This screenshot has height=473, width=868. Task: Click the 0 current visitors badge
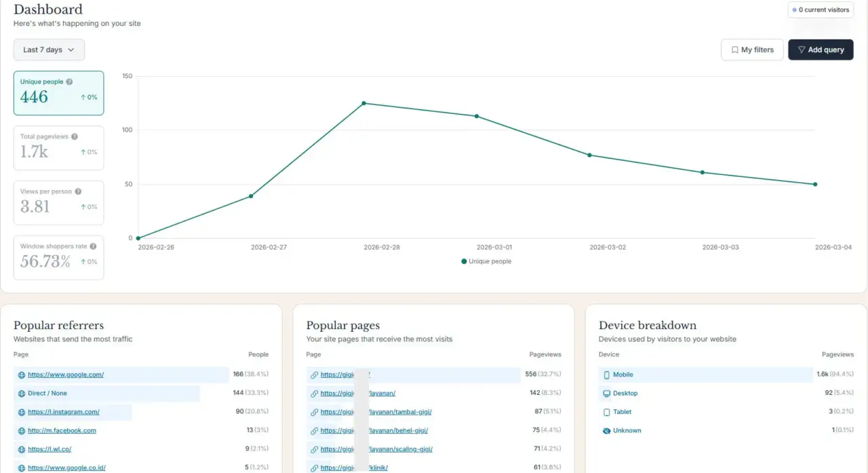pyautogui.click(x=821, y=10)
